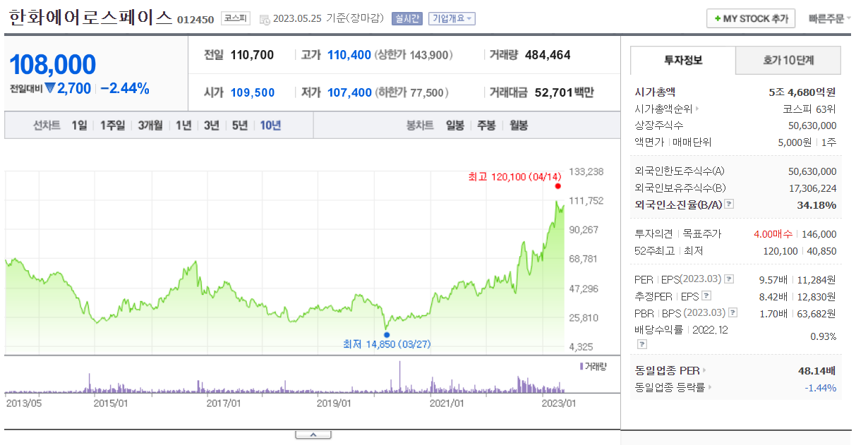Image resolution: width=868 pixels, height=445 pixels.
Task: Open help icon under 배당수익률 2022.12
Action: [x=641, y=344]
